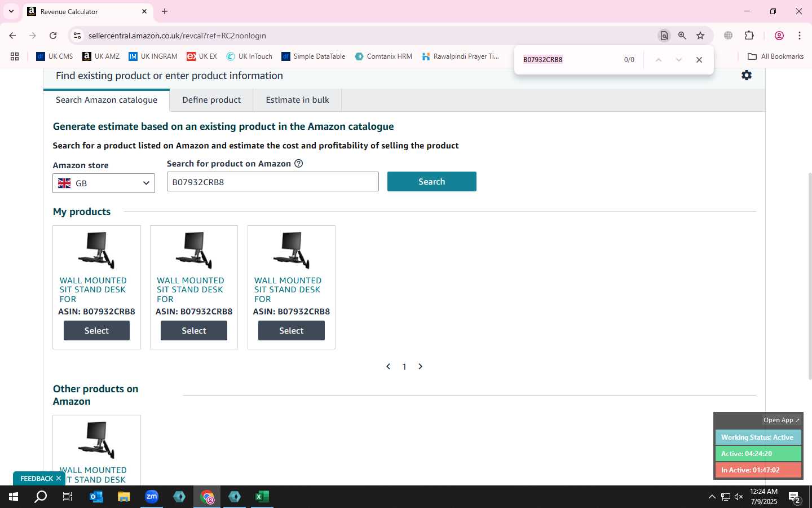Go to previous products page arrow
Screen dimensions: 812x508
pyautogui.click(x=388, y=366)
